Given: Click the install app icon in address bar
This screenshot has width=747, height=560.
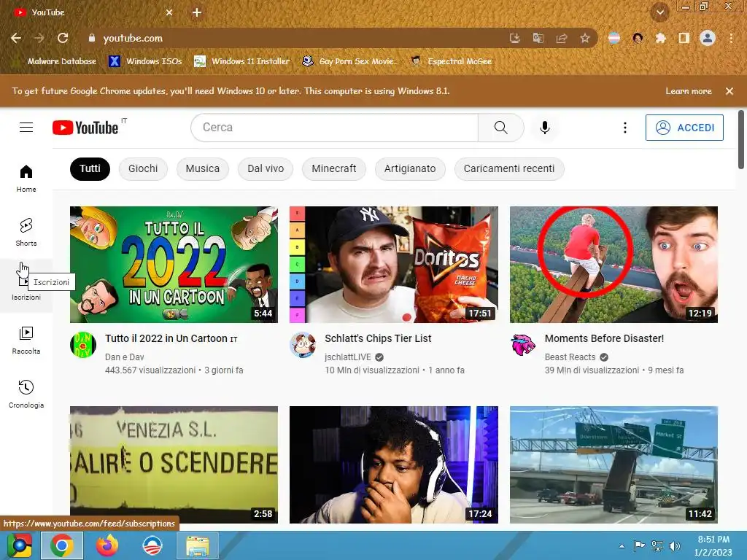Looking at the screenshot, I should click(x=514, y=38).
